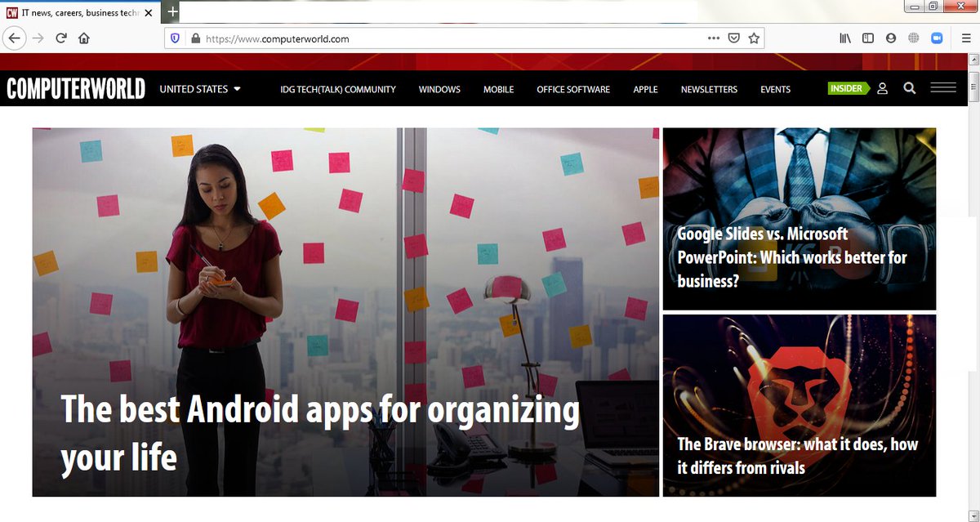
Task: Open page actions three-dot menu
Action: click(714, 38)
